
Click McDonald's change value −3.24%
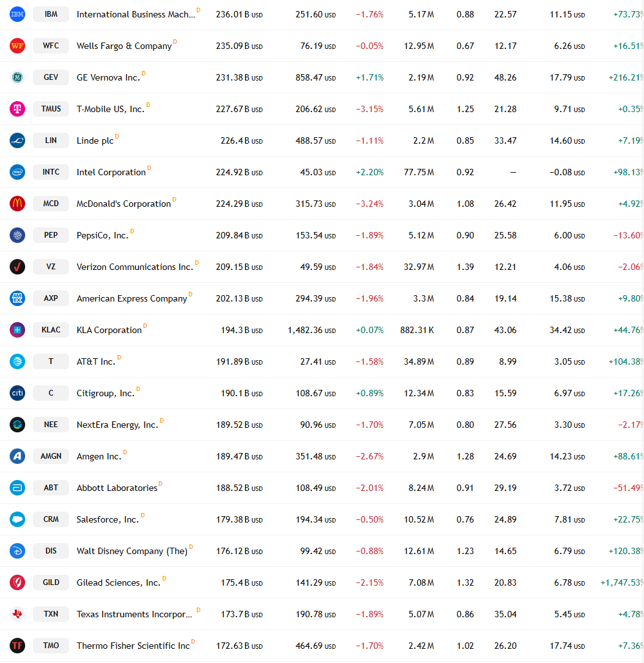370,204
